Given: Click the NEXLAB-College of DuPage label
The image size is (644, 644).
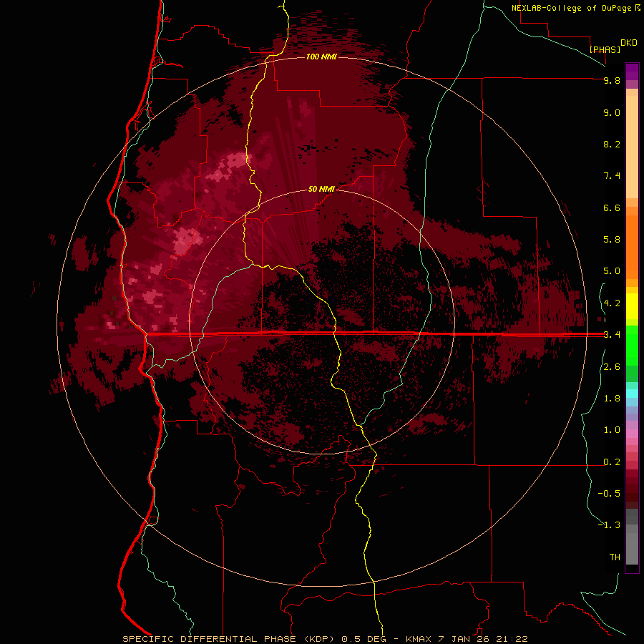Looking at the screenshot, I should 572,8.
